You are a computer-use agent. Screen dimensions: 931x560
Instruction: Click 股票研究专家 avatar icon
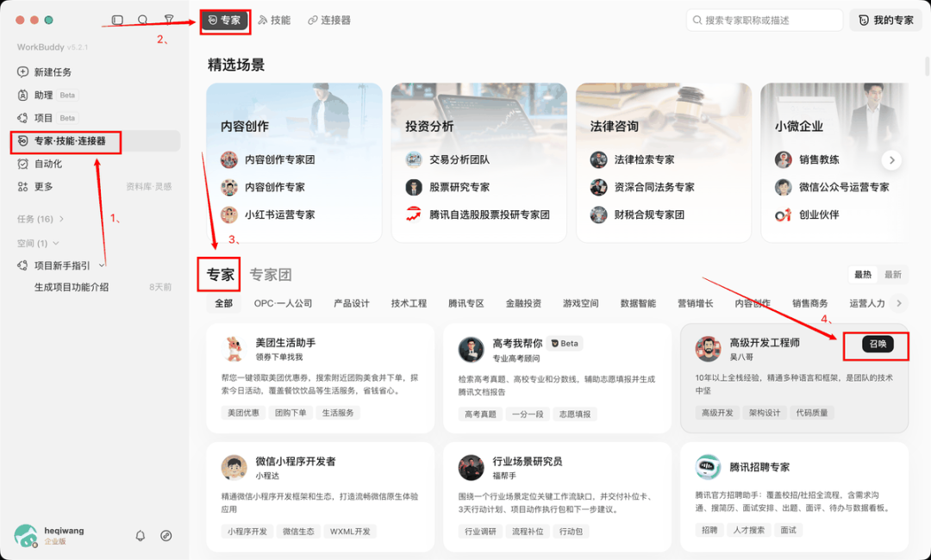[414, 187]
